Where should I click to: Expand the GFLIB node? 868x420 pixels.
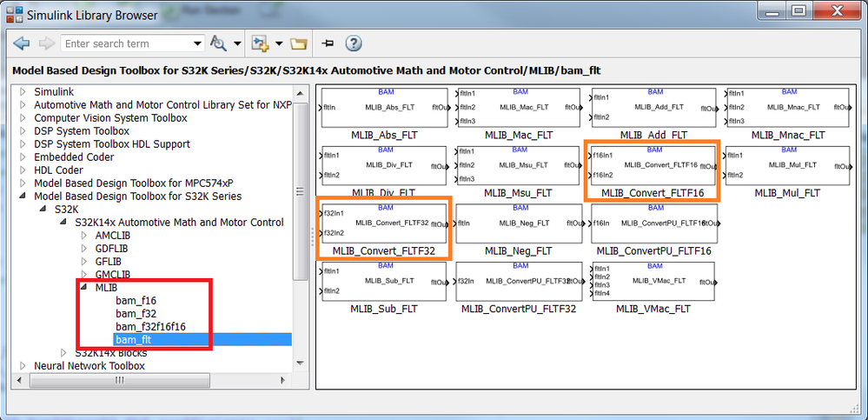[x=84, y=261]
